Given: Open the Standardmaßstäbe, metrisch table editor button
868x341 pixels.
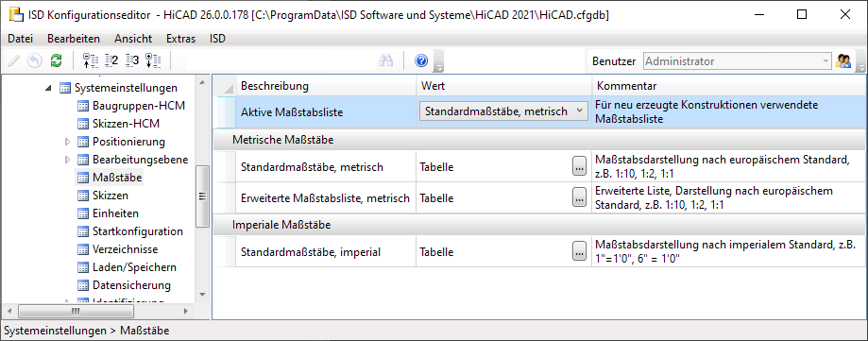Looking at the screenshot, I should click(579, 166).
